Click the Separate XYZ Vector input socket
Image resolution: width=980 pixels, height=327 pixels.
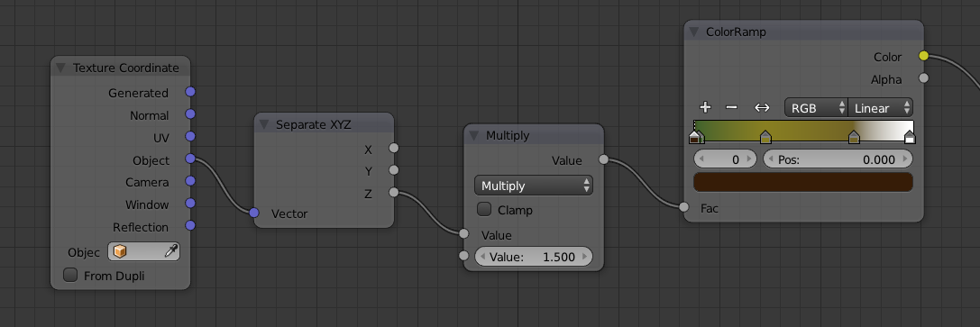click(253, 213)
